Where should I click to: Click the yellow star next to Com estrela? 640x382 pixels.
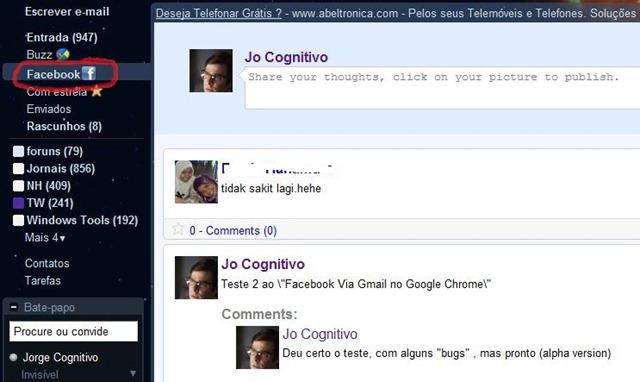pyautogui.click(x=97, y=91)
